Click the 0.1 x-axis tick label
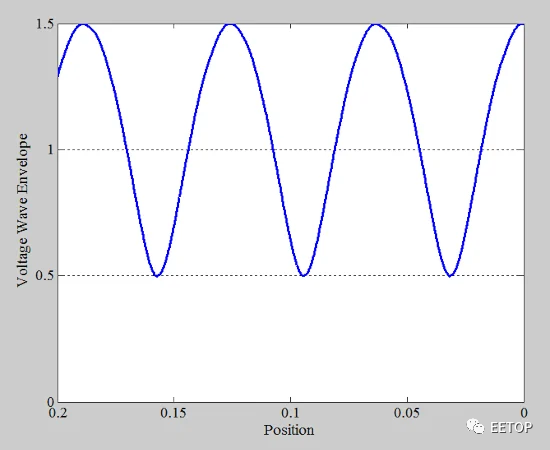550x450 pixels. [x=290, y=413]
